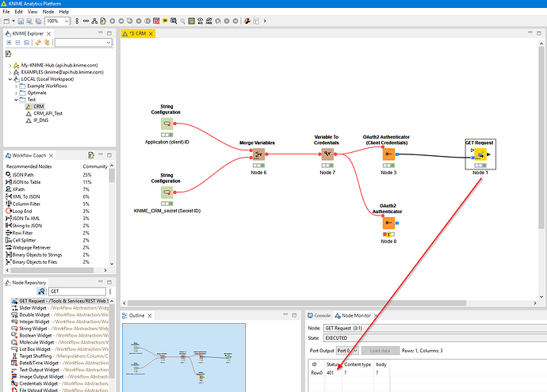Collapse the Test folder
The height and width of the screenshot is (392, 547).
pyautogui.click(x=16, y=100)
